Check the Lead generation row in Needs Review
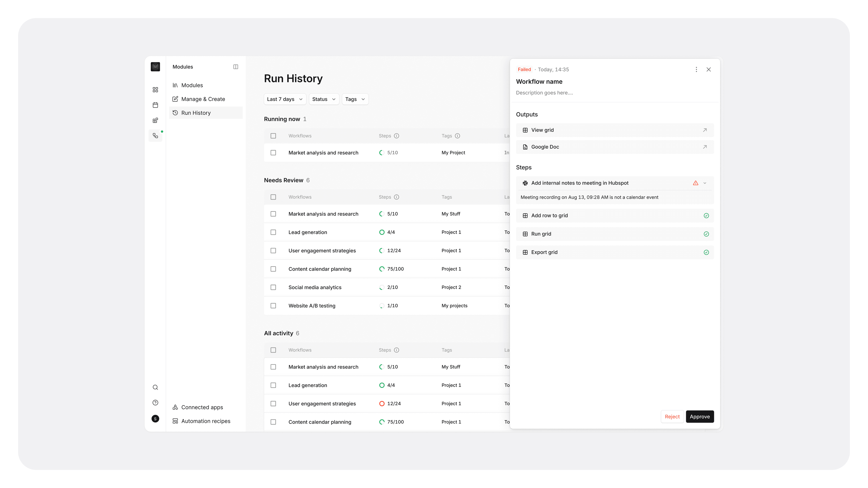This screenshot has height=488, width=868. (x=273, y=232)
